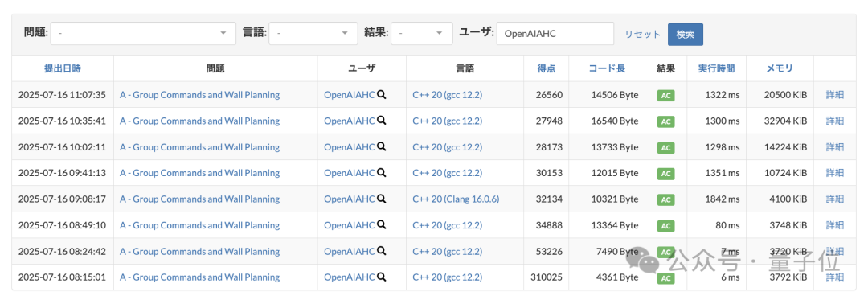
Task: Open OpenAIAHC user link in 09:08:17 row
Action: pyautogui.click(x=350, y=199)
